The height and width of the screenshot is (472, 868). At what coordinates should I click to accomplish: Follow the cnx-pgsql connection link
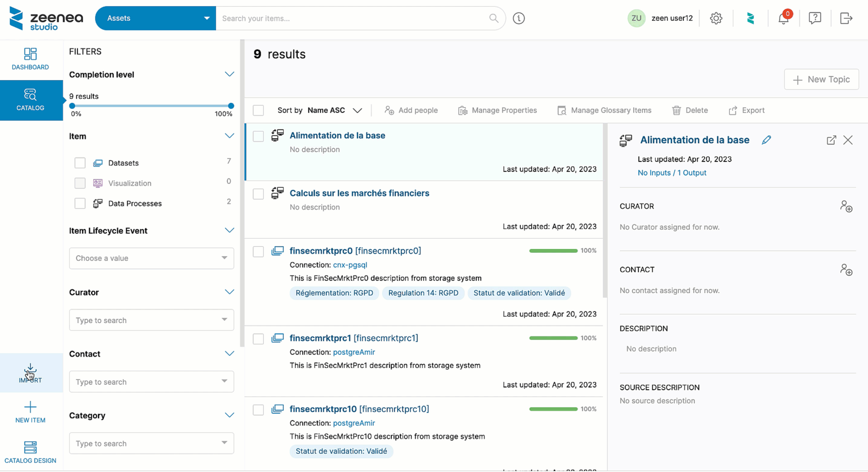click(350, 265)
